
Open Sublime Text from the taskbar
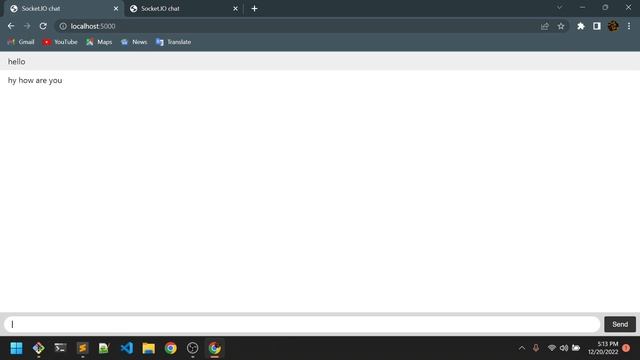(82, 348)
